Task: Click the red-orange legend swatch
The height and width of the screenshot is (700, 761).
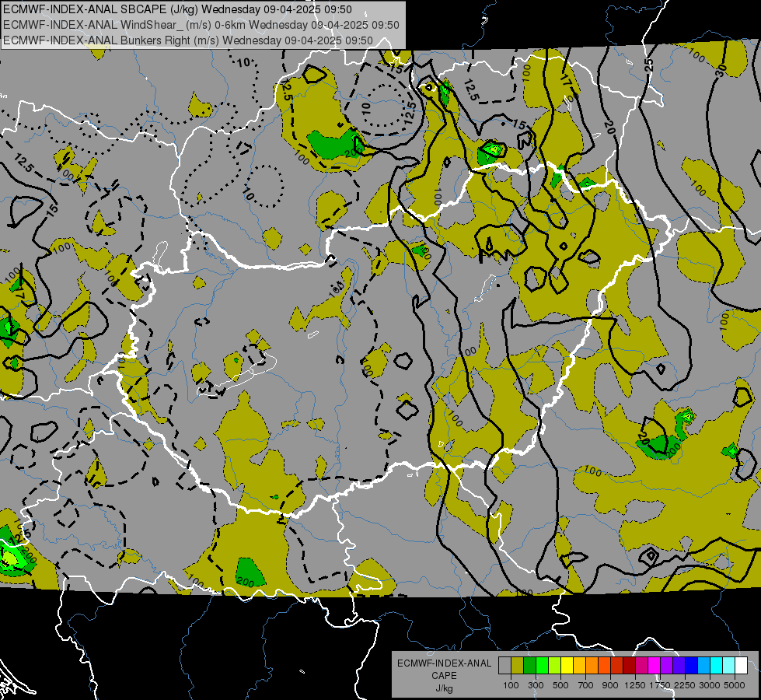Action: click(x=605, y=665)
